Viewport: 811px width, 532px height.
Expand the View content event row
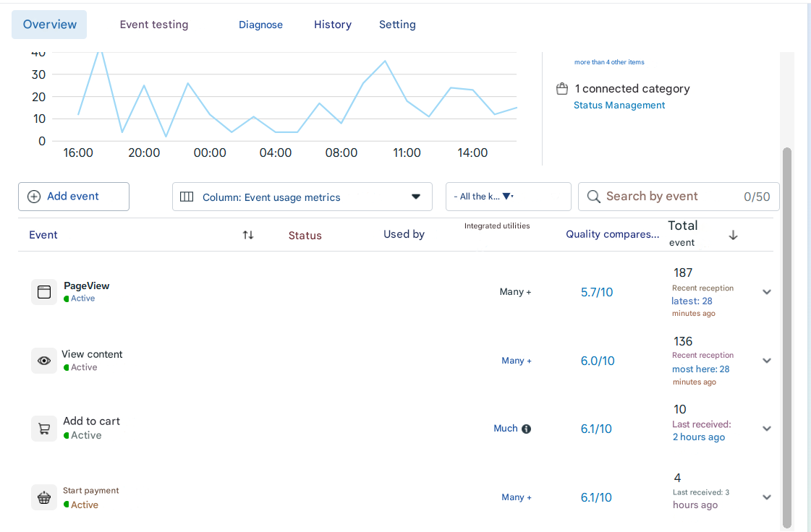(767, 361)
